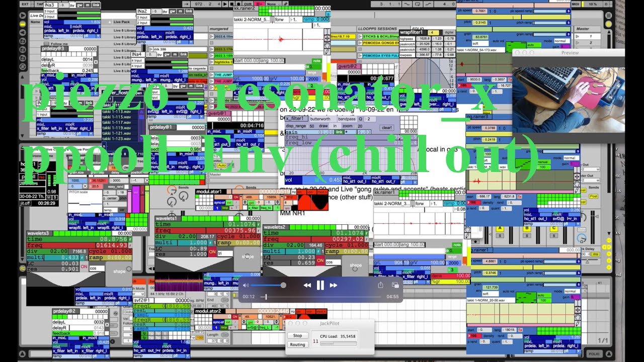Click the picture-in-picture icon in the video player
The width and height of the screenshot is (644, 362).
coord(395,285)
